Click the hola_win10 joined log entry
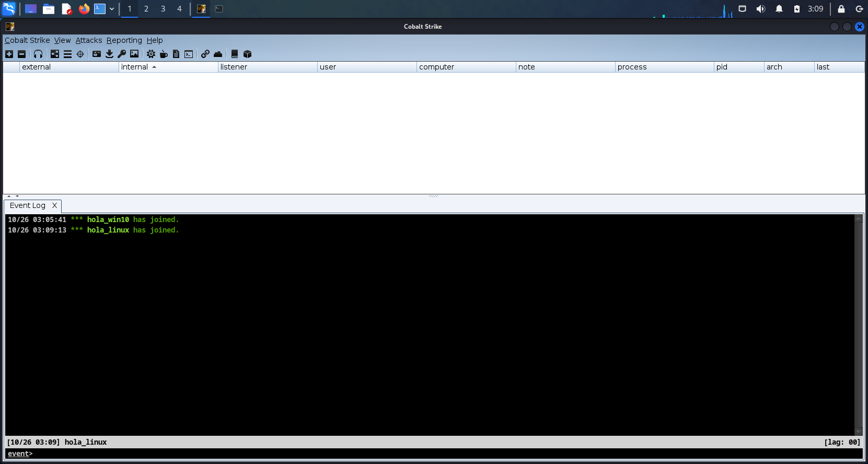The image size is (868, 464). point(93,219)
